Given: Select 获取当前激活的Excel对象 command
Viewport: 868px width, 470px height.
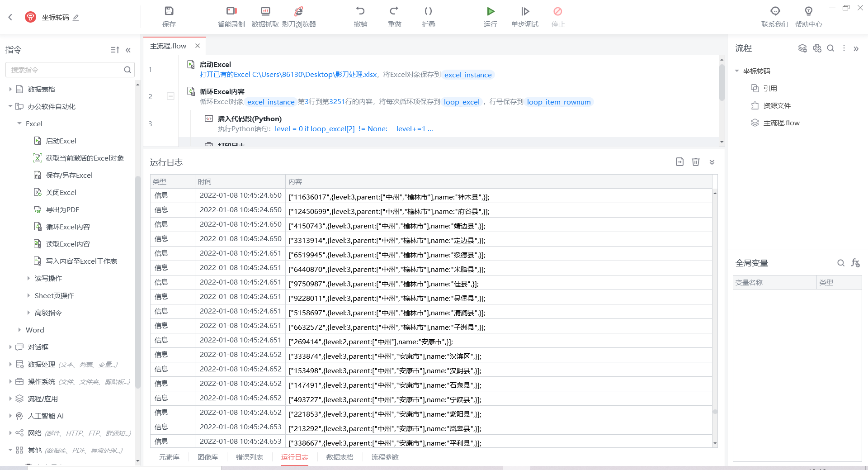Looking at the screenshot, I should (x=85, y=158).
